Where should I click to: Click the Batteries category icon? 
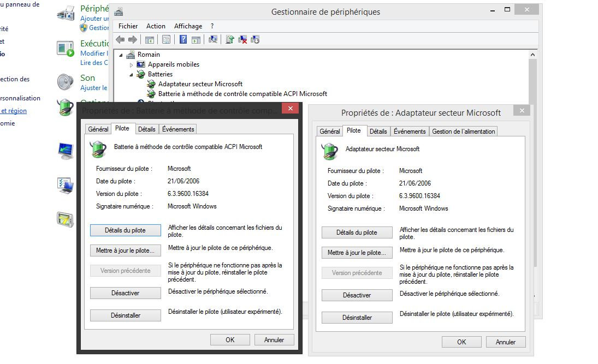click(141, 74)
